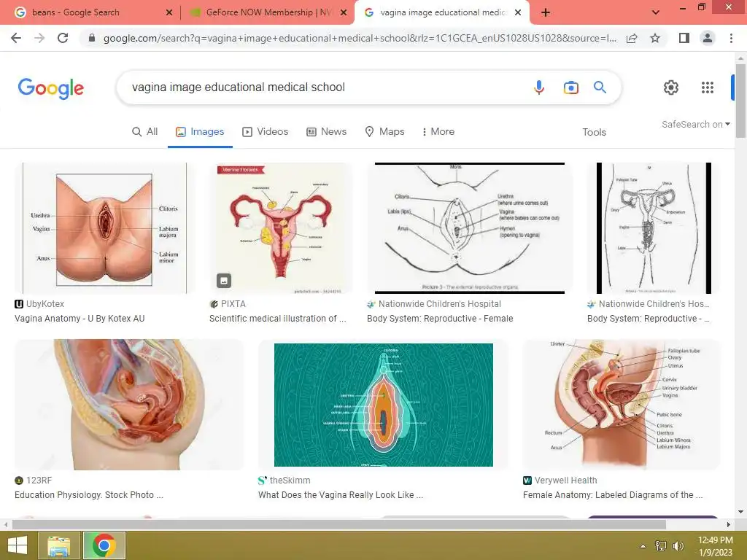Expand the tab search chevron

pos(656,12)
